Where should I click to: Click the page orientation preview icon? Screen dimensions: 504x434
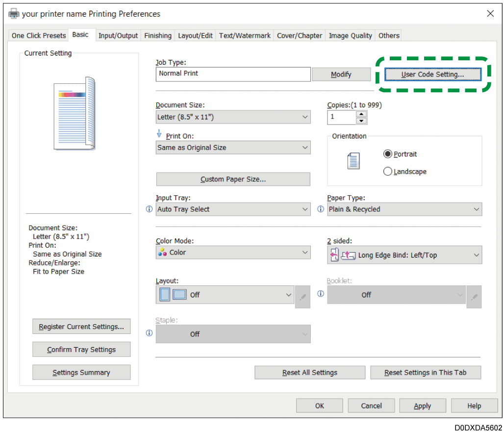point(353,161)
